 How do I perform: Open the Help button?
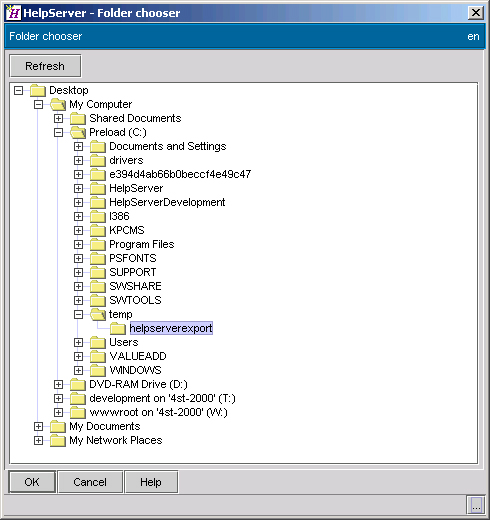[151, 482]
